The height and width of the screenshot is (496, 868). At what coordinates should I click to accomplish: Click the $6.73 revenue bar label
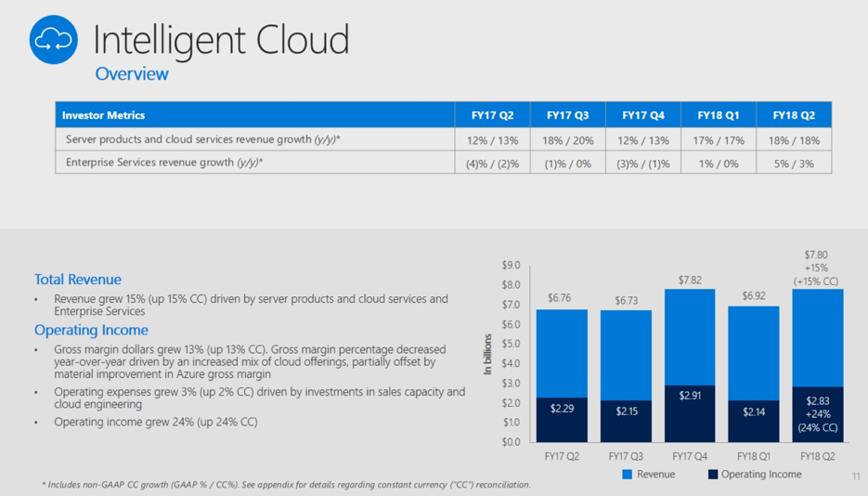(626, 301)
